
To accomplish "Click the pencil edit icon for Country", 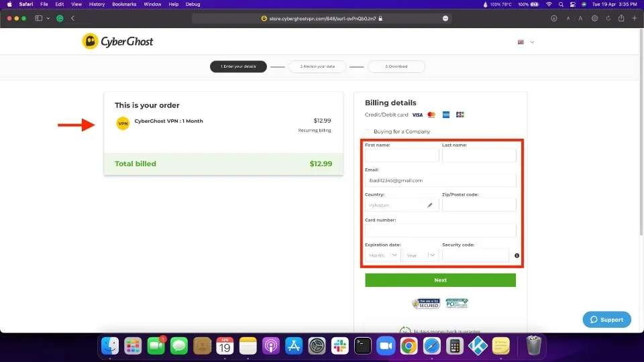I will click(x=429, y=205).
